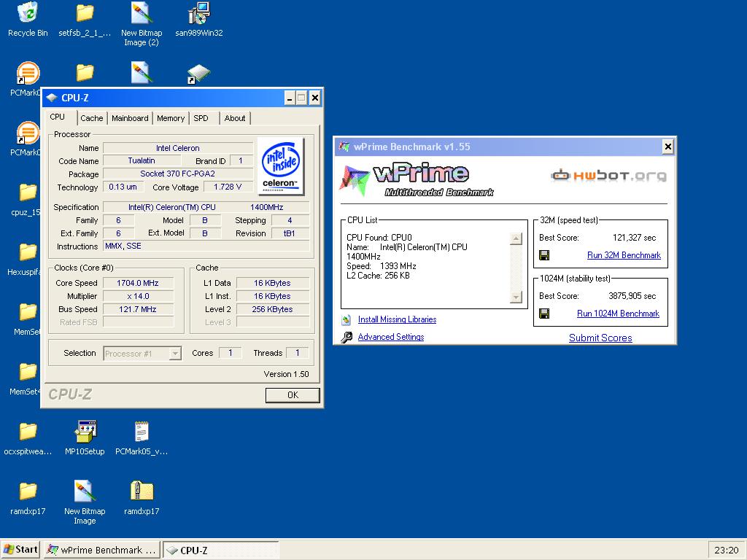This screenshot has height=560, width=747.
Task: Click the Core Voltage value 1.728 V
Action: click(228, 187)
